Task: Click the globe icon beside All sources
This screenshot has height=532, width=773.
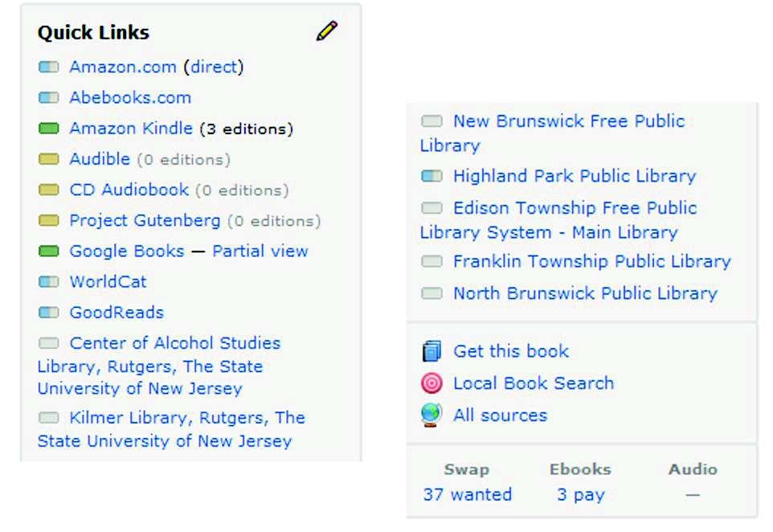Action: coord(431,415)
